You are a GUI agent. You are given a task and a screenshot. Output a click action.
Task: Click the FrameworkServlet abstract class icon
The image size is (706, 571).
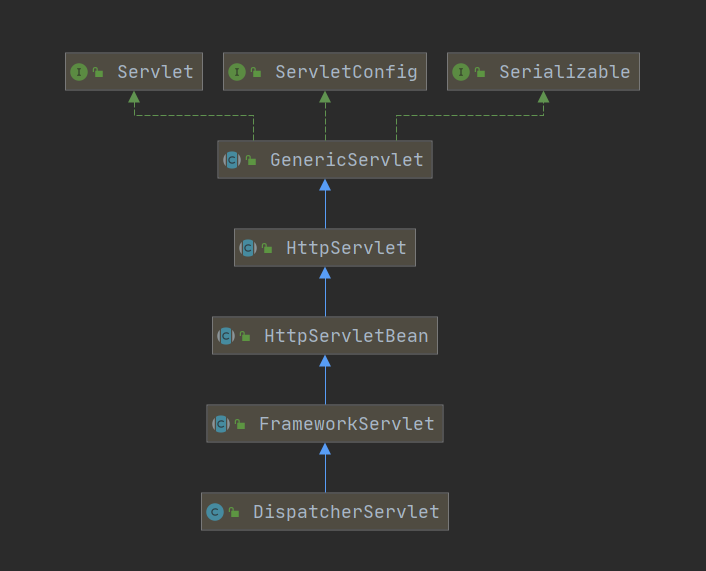221,424
